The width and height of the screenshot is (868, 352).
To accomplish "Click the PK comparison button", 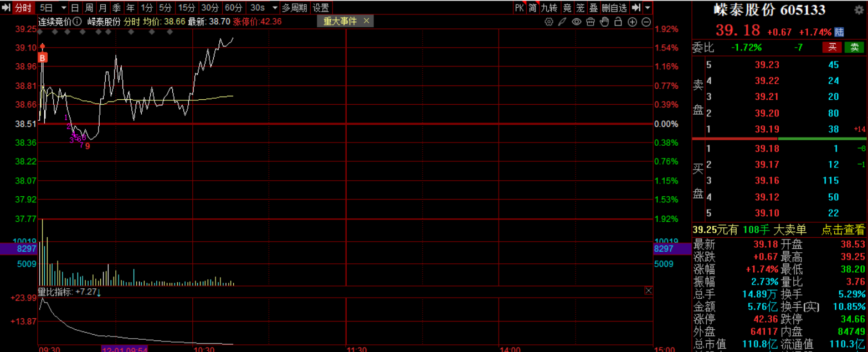I will tap(519, 8).
